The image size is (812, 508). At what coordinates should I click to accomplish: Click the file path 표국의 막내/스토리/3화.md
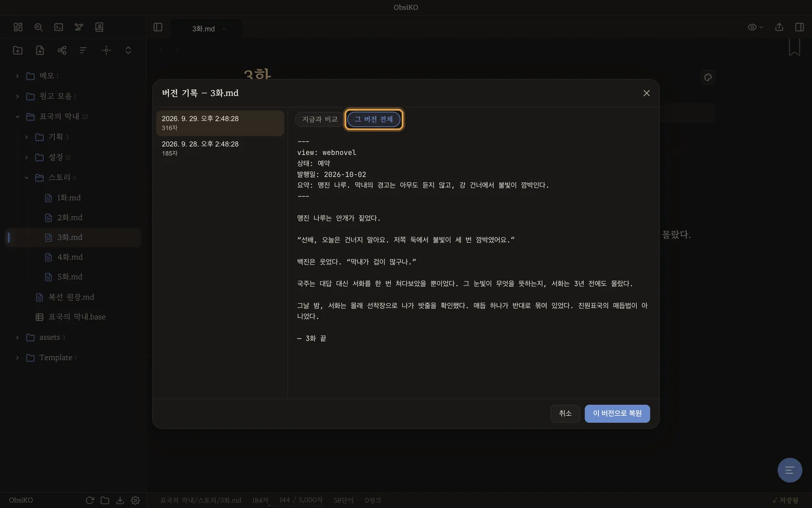coord(201,500)
